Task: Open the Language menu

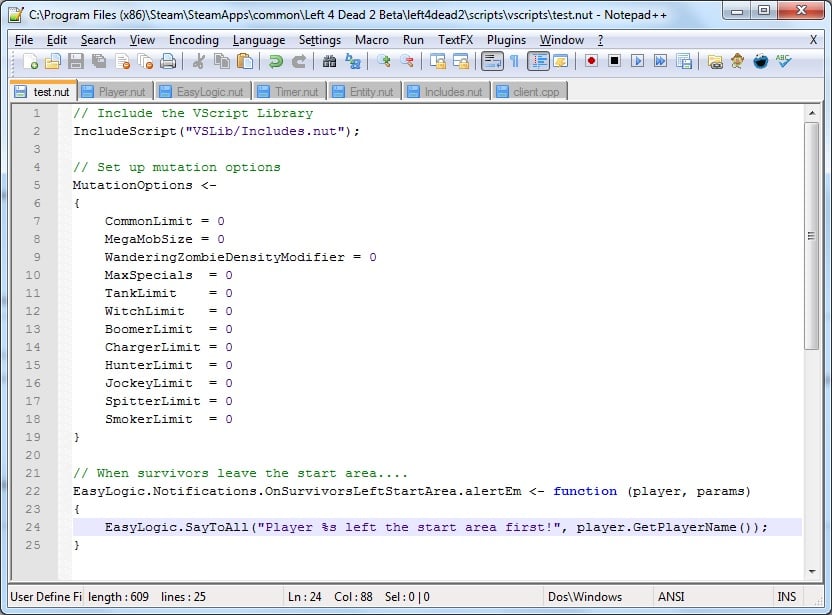Action: 259,40
